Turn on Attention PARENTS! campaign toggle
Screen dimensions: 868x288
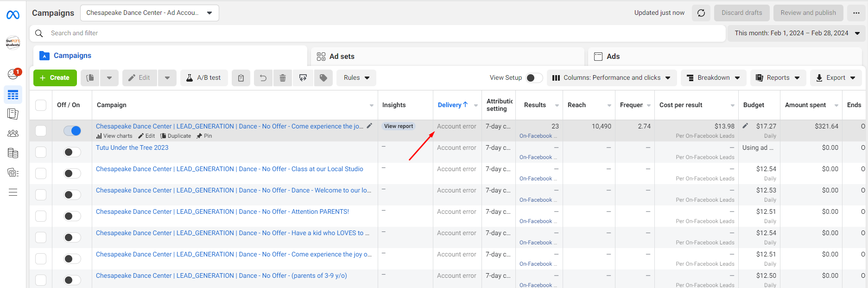click(x=72, y=216)
